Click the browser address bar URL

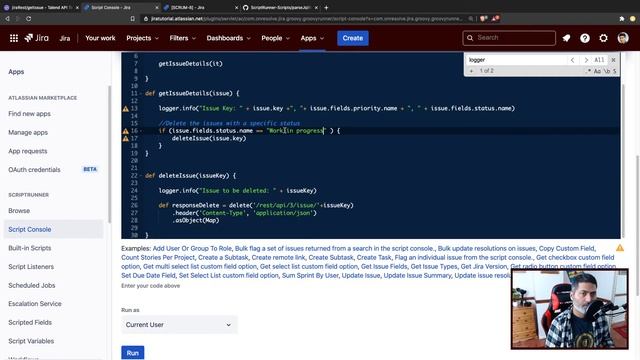coord(306,19)
